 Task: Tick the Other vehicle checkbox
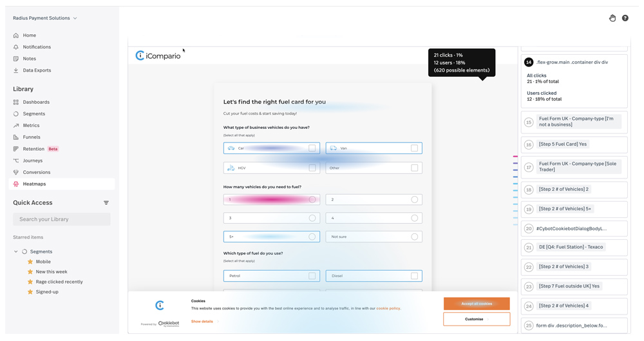(x=414, y=168)
